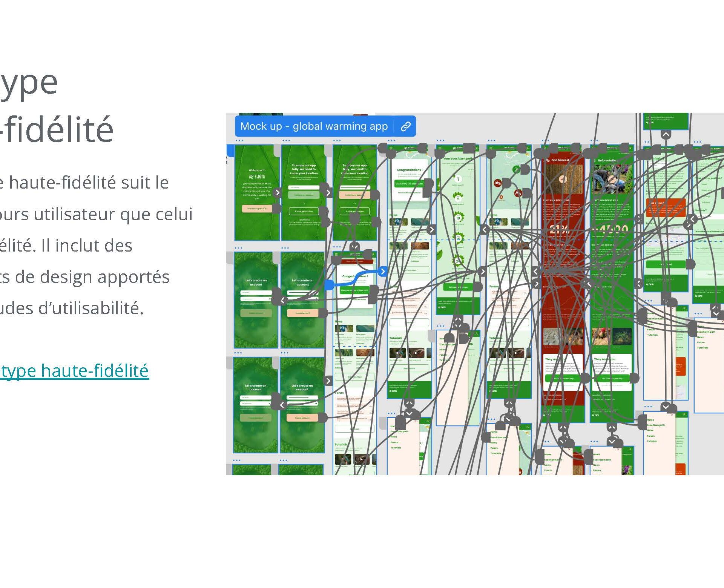Click the blue highlighted connector arrow

point(382,271)
